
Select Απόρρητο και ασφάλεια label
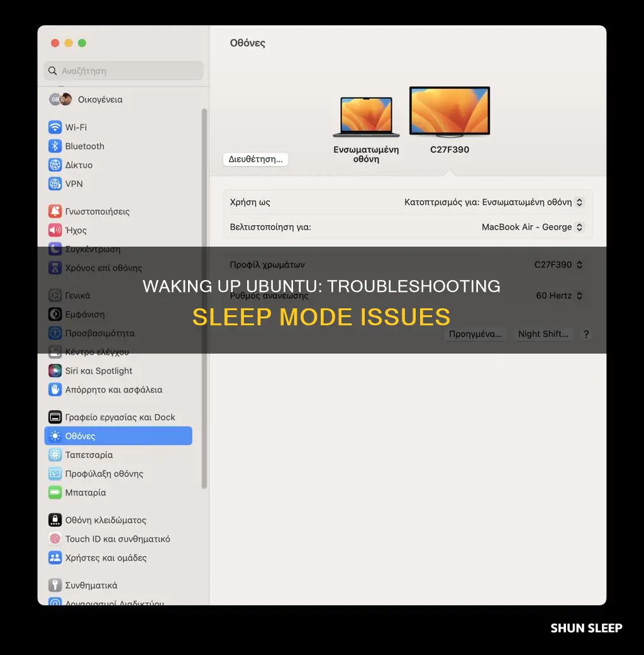point(114,389)
